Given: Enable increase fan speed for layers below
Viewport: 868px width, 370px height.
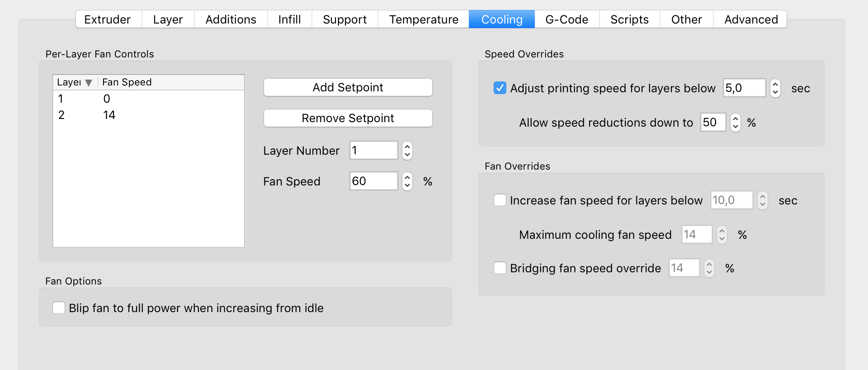Looking at the screenshot, I should (x=500, y=200).
